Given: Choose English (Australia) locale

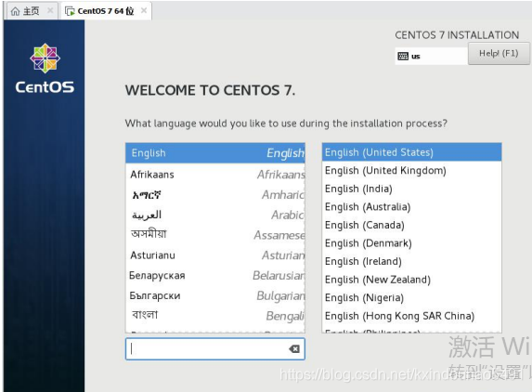Looking at the screenshot, I should point(411,207).
